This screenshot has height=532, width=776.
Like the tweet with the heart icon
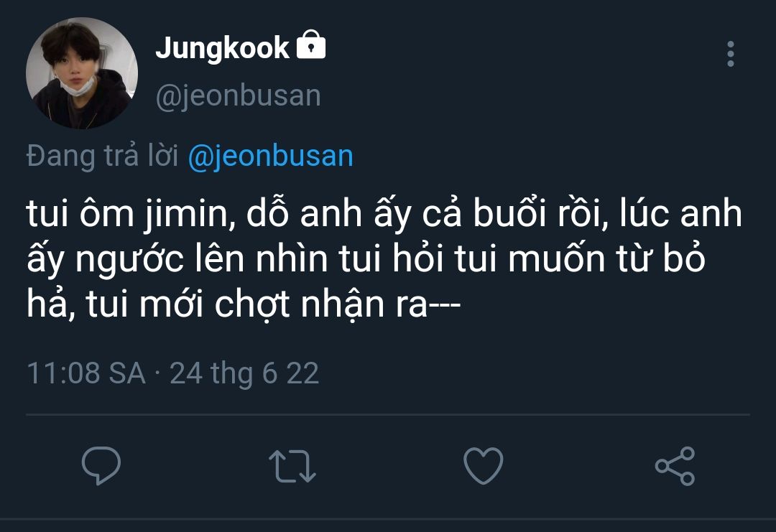pyautogui.click(x=483, y=465)
